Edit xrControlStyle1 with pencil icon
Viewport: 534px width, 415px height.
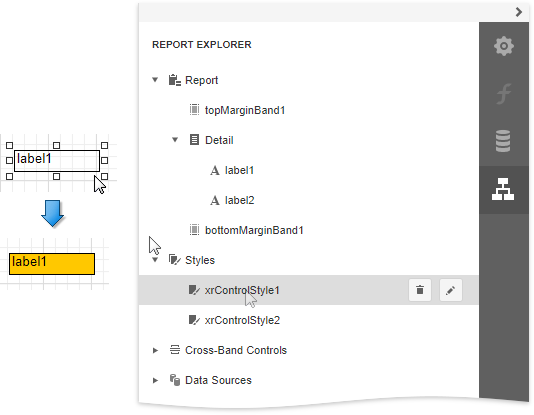click(x=451, y=290)
